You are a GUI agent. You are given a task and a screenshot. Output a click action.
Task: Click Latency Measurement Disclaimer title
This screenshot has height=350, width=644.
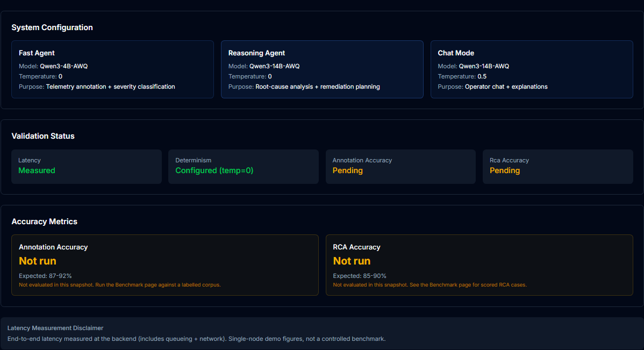coord(55,328)
